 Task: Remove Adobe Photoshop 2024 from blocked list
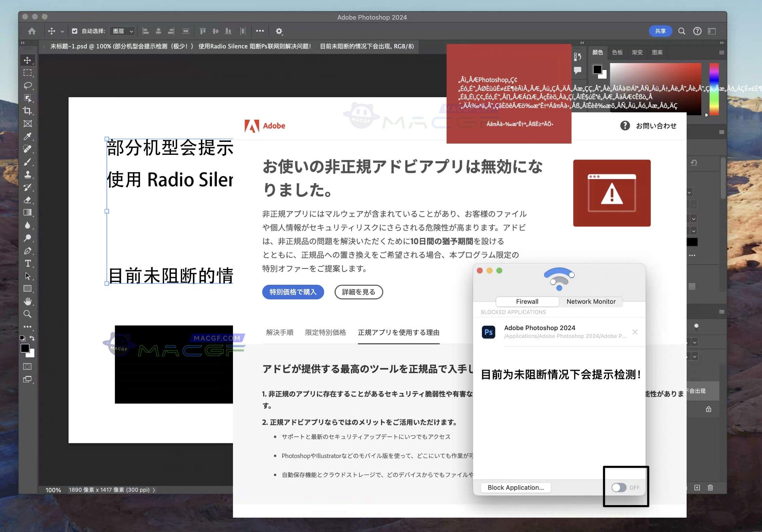click(635, 331)
